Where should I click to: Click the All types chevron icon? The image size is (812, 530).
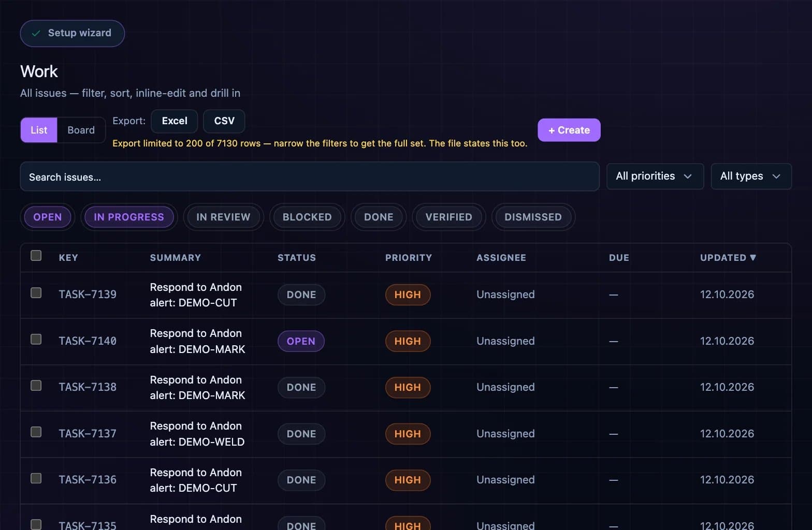point(776,176)
